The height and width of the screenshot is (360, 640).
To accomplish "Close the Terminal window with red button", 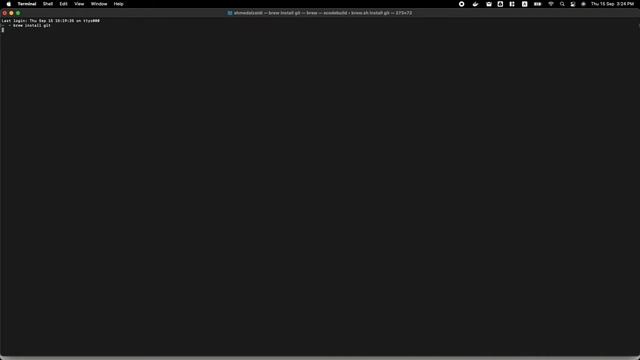I will (4, 13).
